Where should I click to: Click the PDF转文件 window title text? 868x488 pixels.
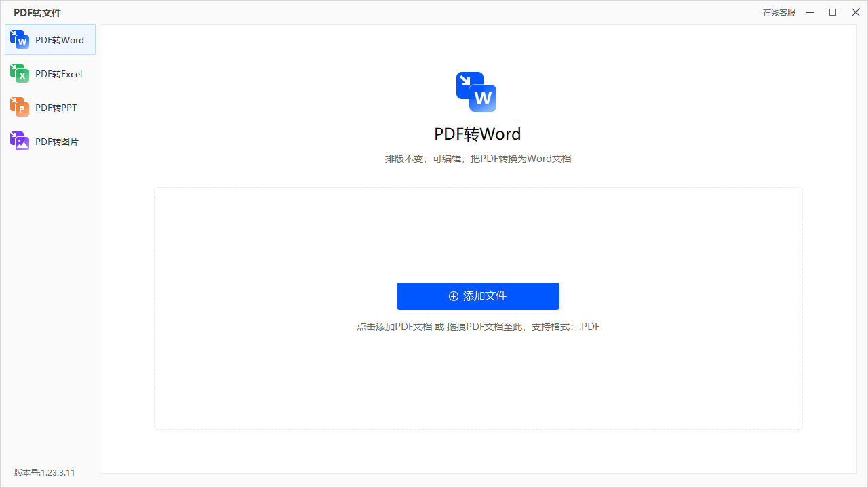pos(37,13)
